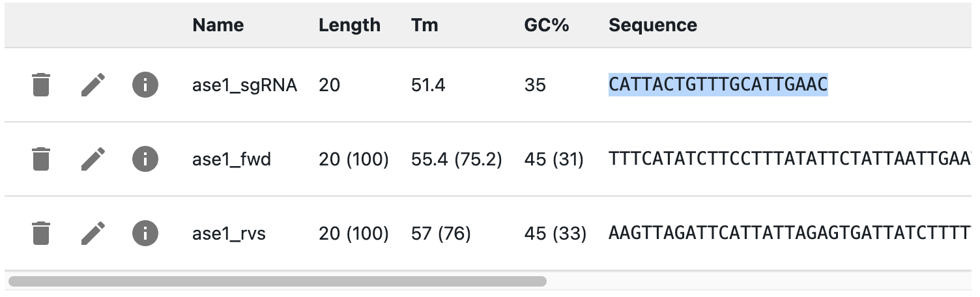Click the GC% column header
The height and width of the screenshot is (297, 980).
pyautogui.click(x=547, y=25)
